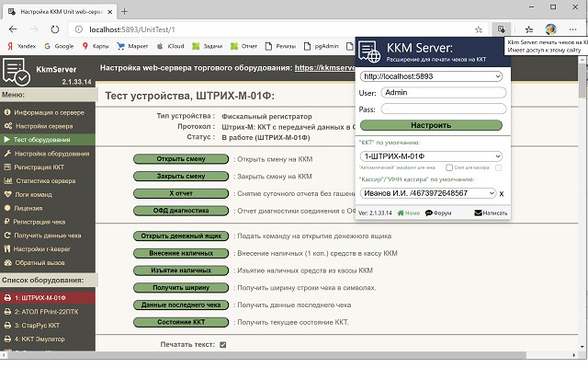
Task: Toggle Печатать текст checkbox
Action: (x=222, y=345)
